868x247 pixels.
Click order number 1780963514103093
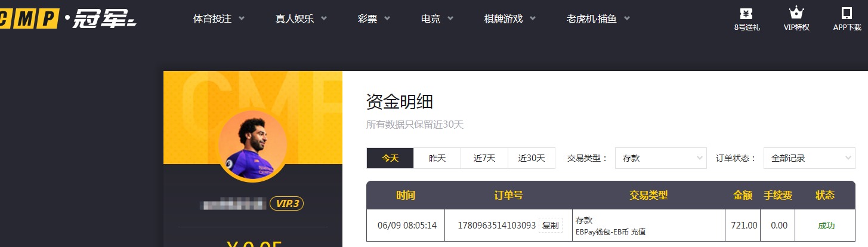coord(496,226)
